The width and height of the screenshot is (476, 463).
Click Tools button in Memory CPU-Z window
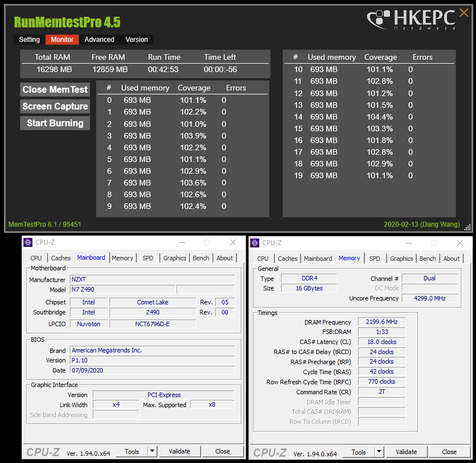[359, 452]
